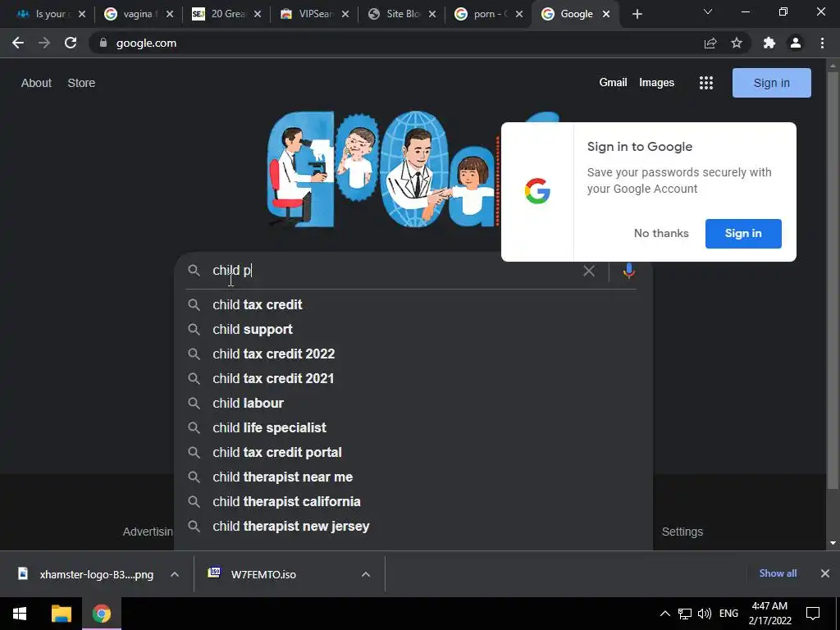Expand options for the xhamster-logo png download
Viewport: 840px width, 630px height.
tap(175, 574)
